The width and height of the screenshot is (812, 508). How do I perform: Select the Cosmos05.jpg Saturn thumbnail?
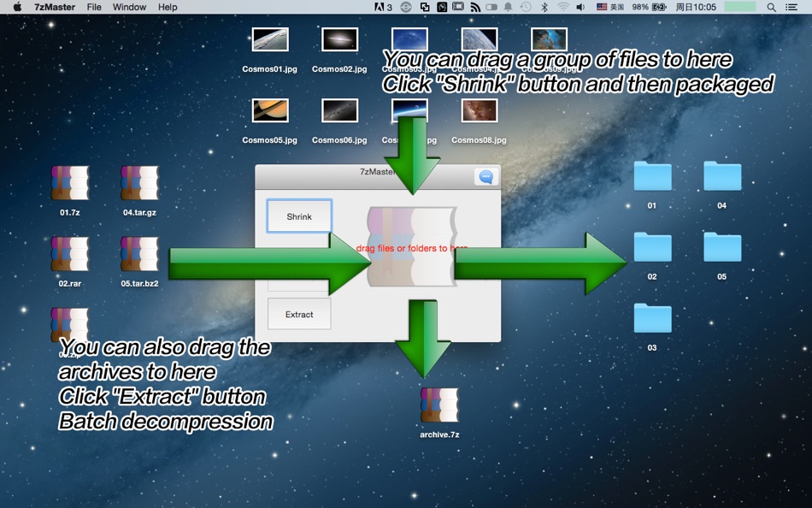pyautogui.click(x=270, y=110)
